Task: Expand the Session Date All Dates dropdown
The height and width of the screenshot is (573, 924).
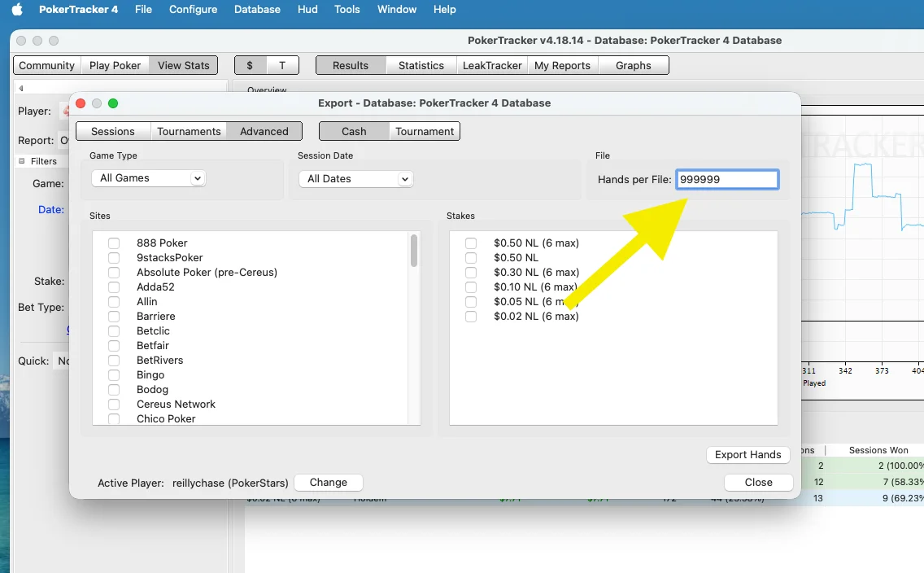Action: (355, 179)
